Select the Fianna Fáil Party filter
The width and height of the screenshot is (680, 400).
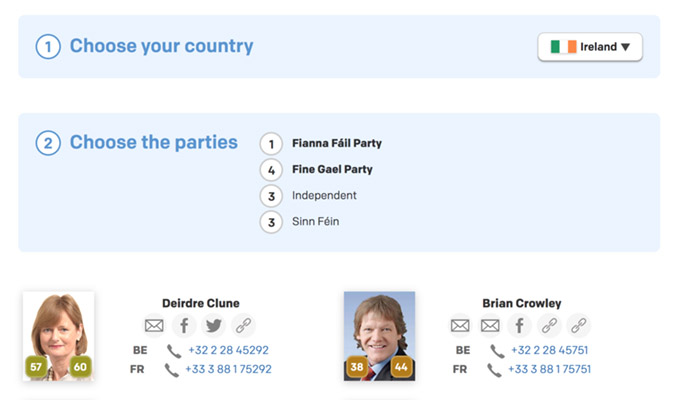point(336,143)
